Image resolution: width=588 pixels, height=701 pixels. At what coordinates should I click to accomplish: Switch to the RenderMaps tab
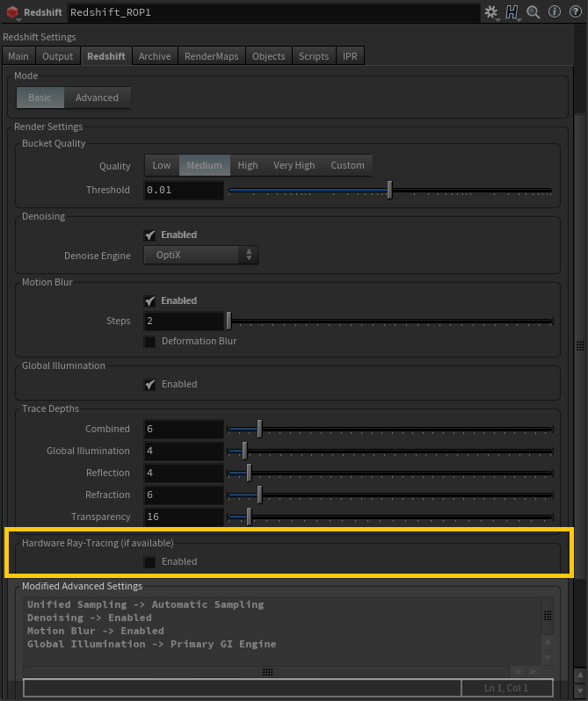pyautogui.click(x=211, y=56)
